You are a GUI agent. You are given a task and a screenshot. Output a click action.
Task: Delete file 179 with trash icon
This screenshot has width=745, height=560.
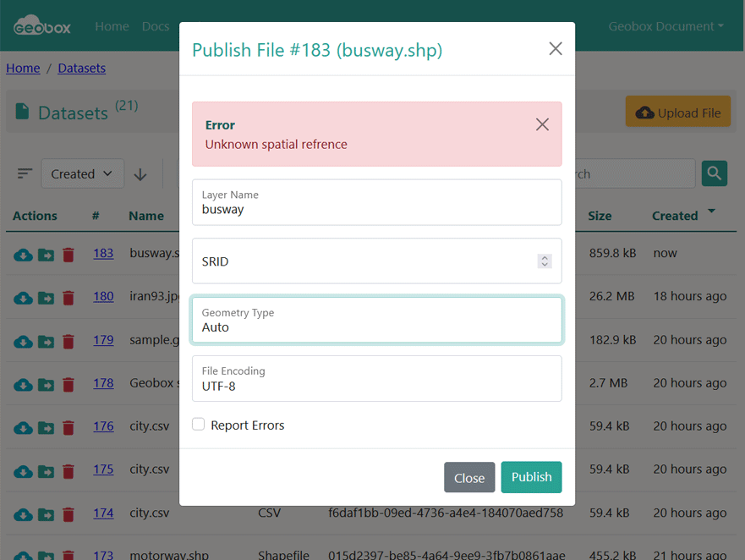(68, 341)
